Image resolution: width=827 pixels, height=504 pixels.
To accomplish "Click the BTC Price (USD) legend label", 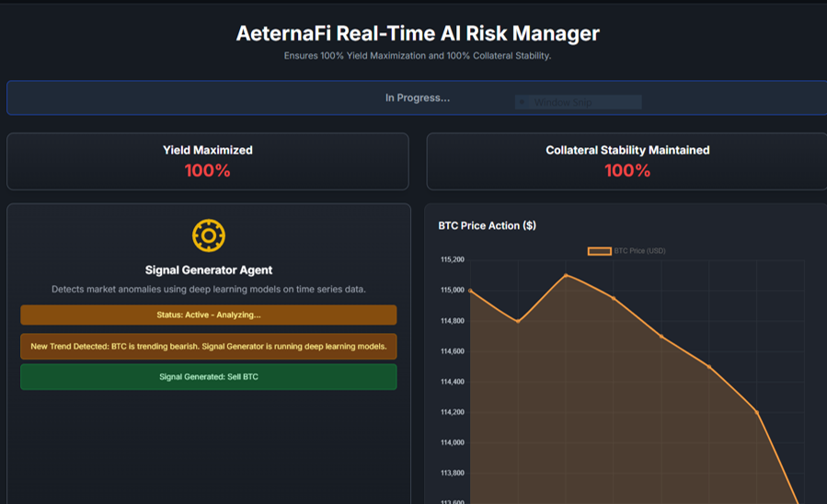I will [639, 251].
